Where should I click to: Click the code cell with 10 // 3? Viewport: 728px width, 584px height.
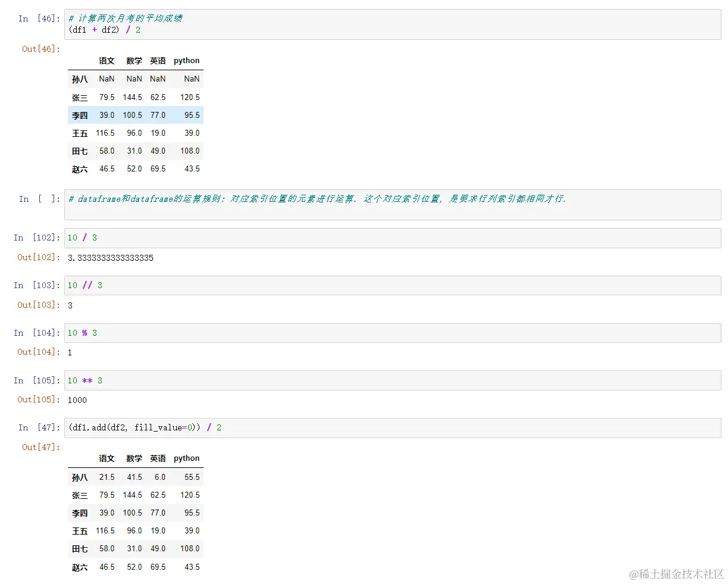pos(392,285)
